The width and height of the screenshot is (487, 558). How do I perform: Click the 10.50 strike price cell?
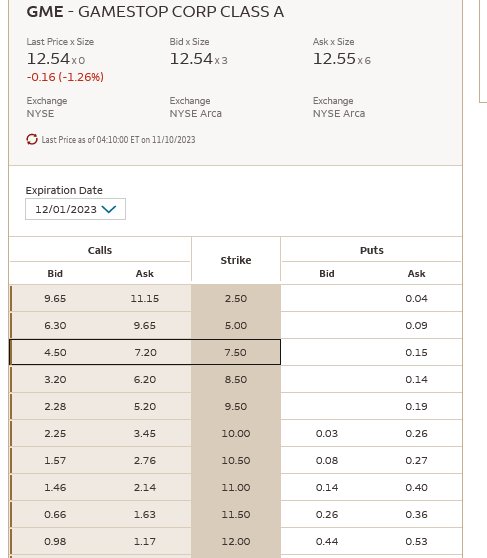[x=236, y=460]
